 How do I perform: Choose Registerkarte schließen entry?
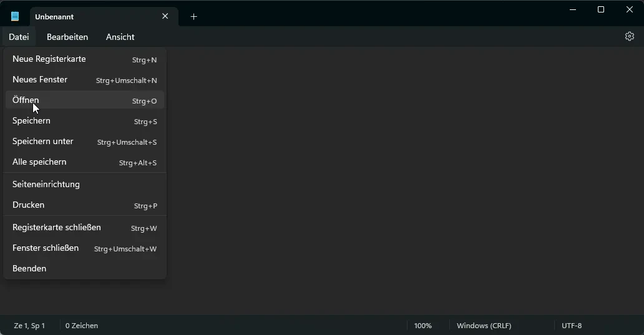tap(85, 228)
